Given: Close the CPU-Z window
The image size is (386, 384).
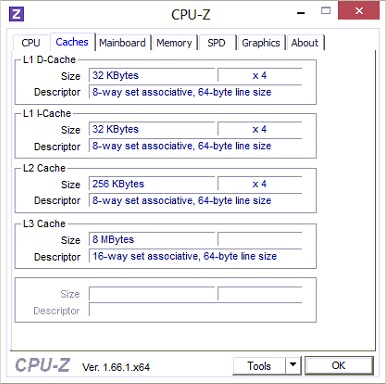Looking at the screenshot, I should coord(359,11).
